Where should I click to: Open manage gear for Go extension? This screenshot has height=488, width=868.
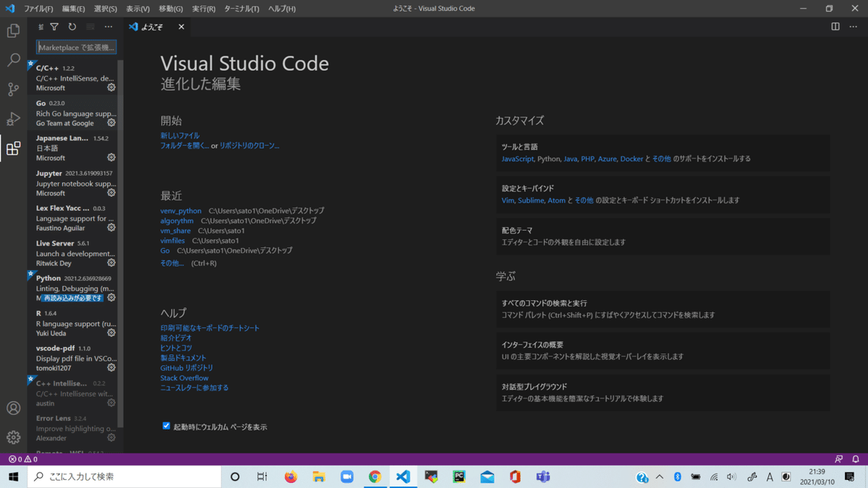[x=111, y=123]
